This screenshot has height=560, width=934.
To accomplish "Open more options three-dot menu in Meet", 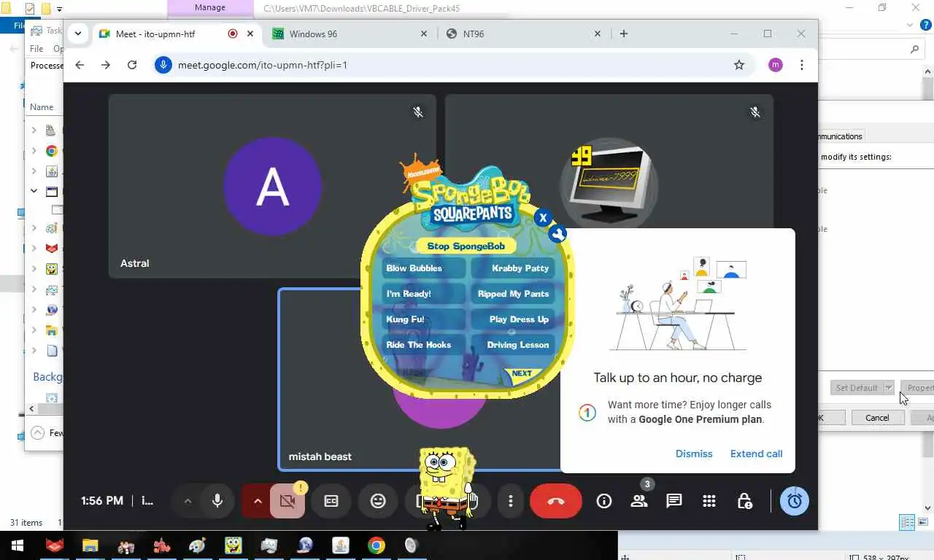I will coord(511,501).
